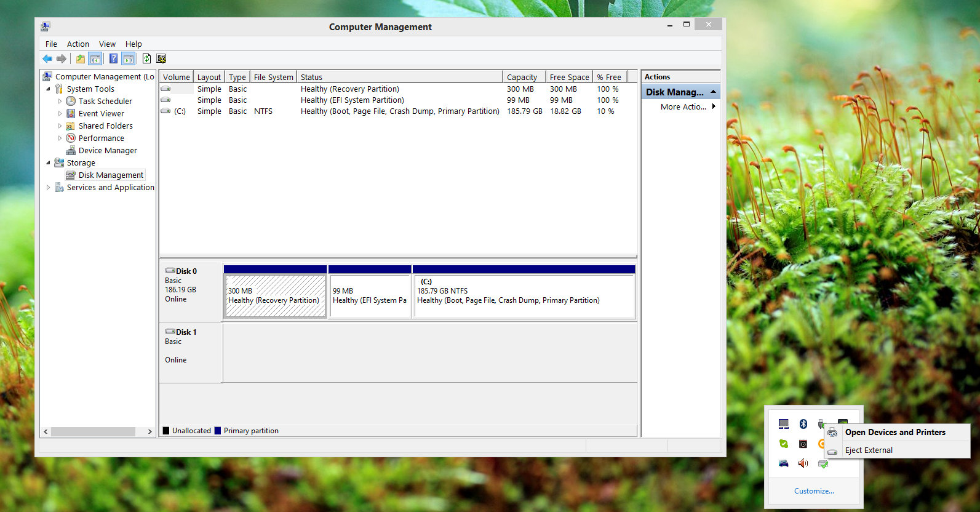Toggle Show/Hide Action Pane toolbar button
Screen dimensions: 980x512
click(128, 59)
